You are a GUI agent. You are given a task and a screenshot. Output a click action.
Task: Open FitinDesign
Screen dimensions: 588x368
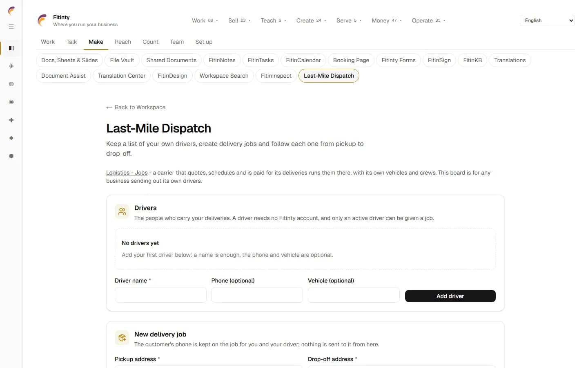click(172, 76)
